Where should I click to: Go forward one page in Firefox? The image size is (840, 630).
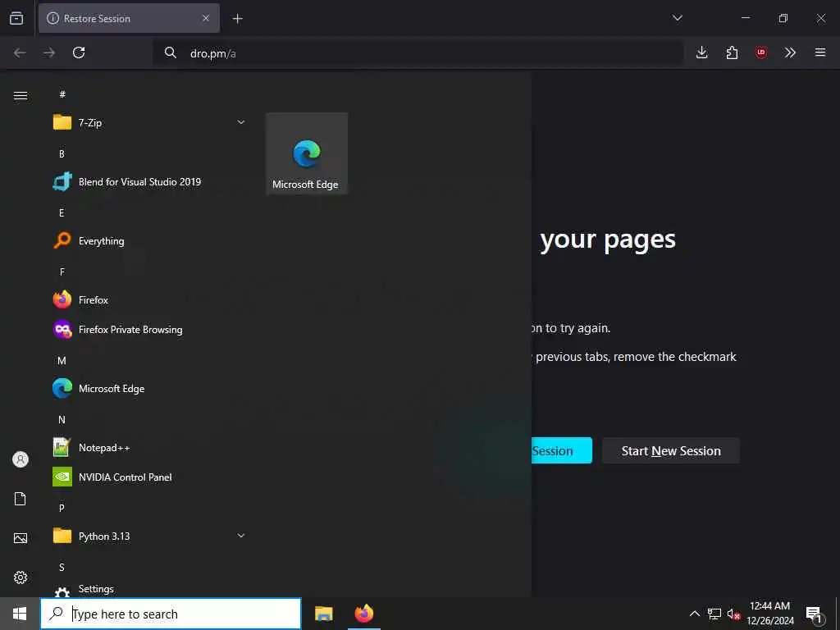pyautogui.click(x=49, y=52)
